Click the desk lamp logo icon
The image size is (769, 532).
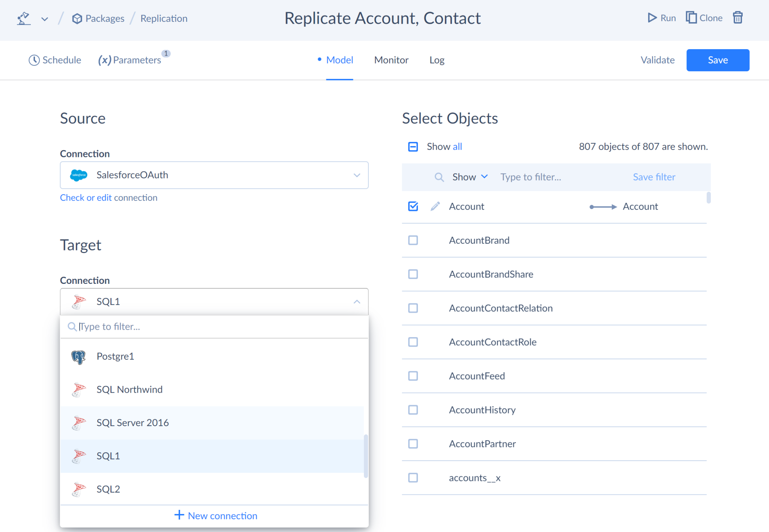24,18
